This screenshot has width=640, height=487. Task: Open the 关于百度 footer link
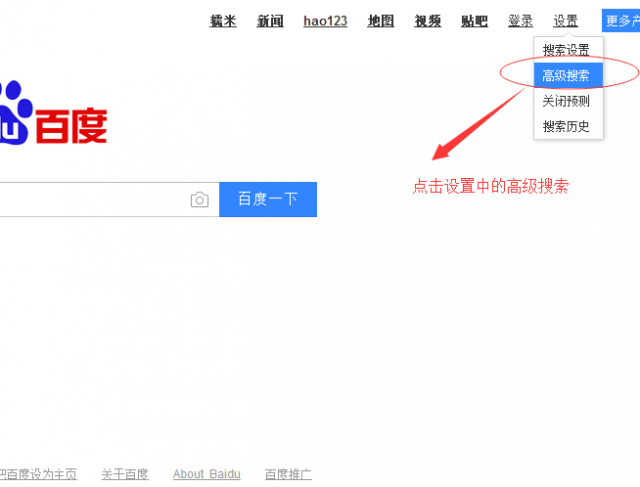125,474
